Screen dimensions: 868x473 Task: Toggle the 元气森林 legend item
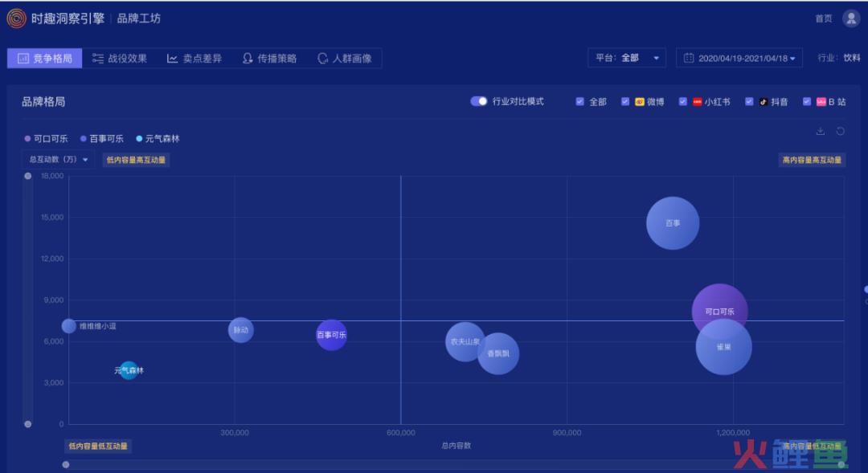(158, 138)
